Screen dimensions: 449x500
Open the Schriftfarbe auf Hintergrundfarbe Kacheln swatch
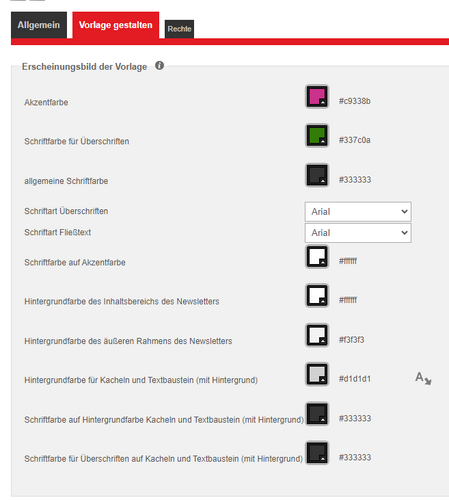(317, 414)
